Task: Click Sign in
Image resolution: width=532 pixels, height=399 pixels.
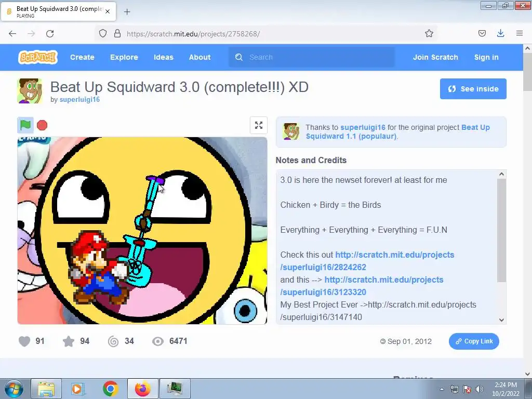Action: pyautogui.click(x=486, y=57)
